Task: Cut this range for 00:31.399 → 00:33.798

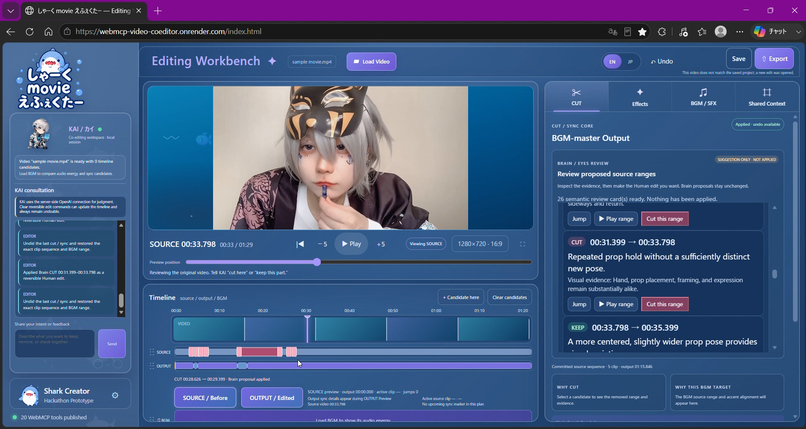Action: tap(665, 304)
